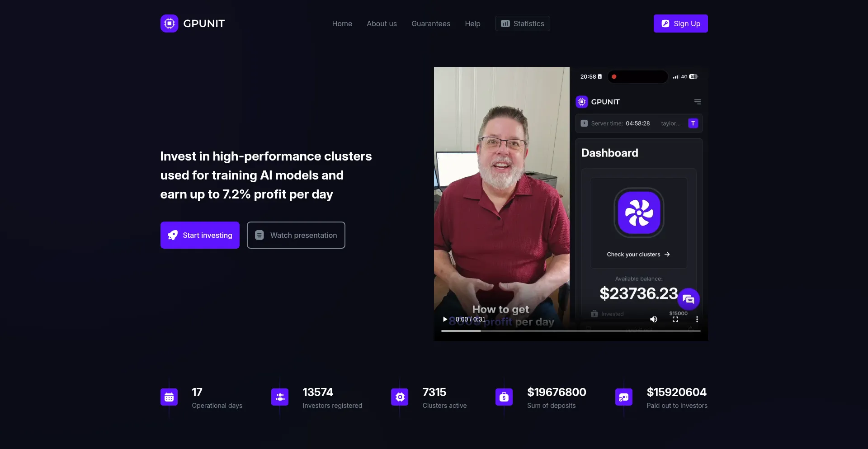Click the Watch presentation button

pyautogui.click(x=296, y=235)
